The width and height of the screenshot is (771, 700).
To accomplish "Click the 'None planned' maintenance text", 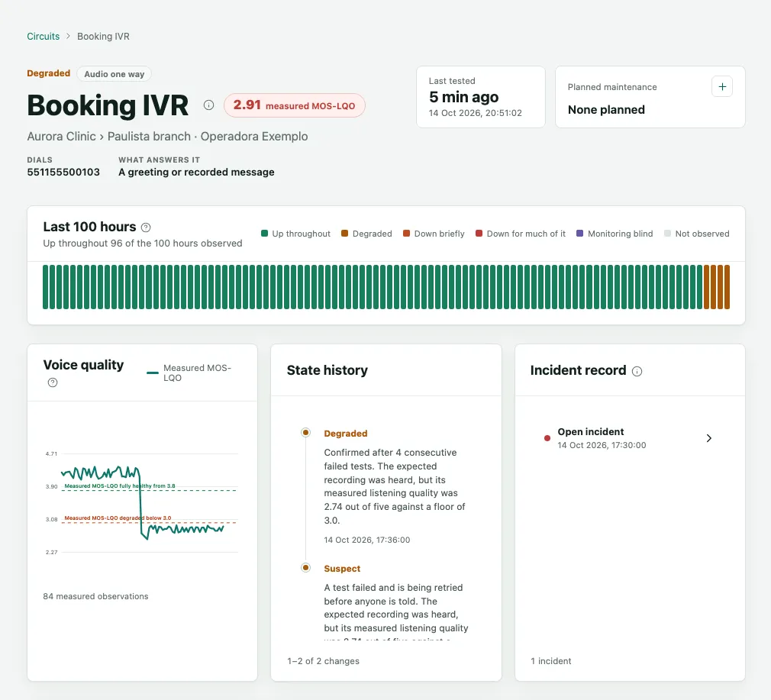I will click(x=606, y=110).
